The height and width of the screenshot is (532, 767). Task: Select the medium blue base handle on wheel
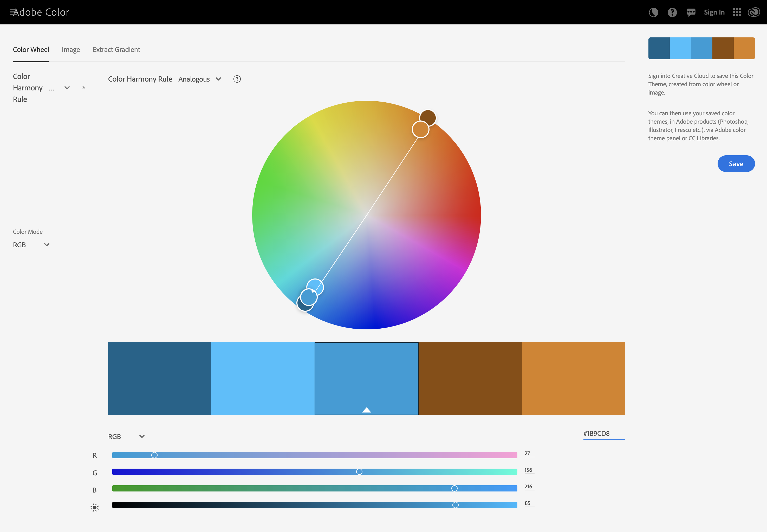pyautogui.click(x=309, y=297)
